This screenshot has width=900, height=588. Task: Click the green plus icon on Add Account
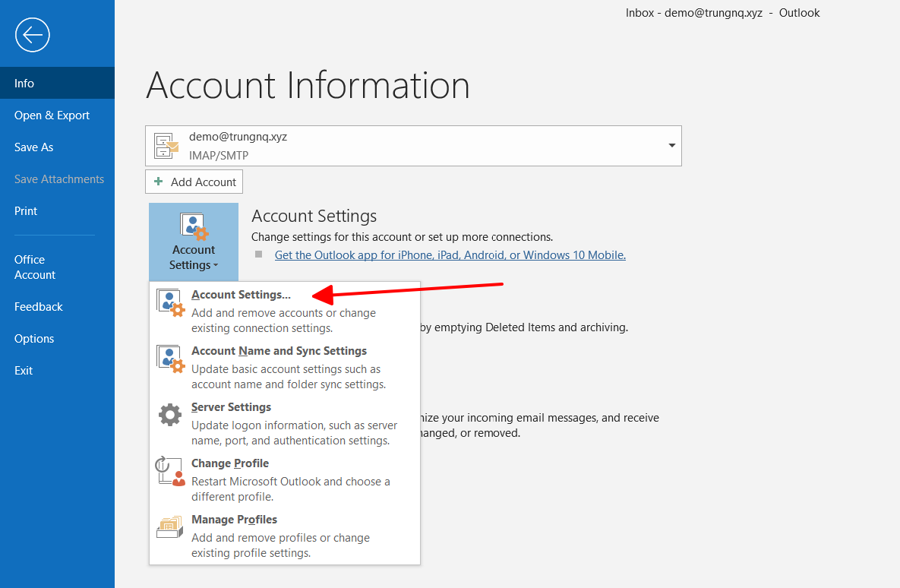point(159,182)
